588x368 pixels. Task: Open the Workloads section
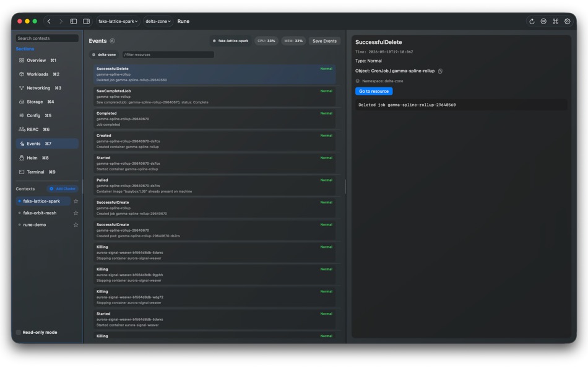(47, 74)
